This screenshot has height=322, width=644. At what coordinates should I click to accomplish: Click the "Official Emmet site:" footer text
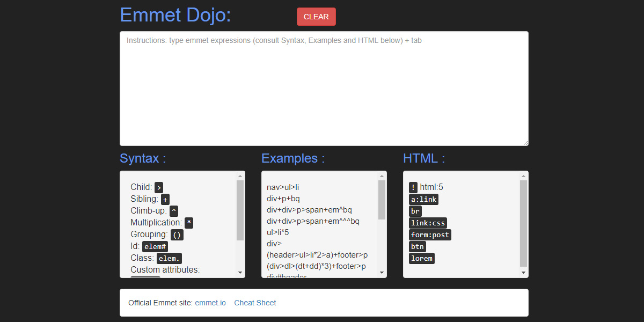click(160, 303)
